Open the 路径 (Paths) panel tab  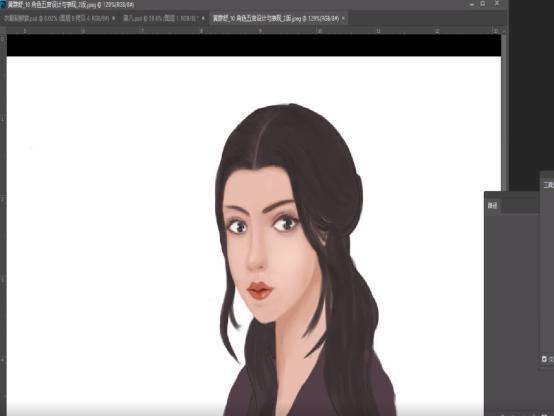(492, 206)
